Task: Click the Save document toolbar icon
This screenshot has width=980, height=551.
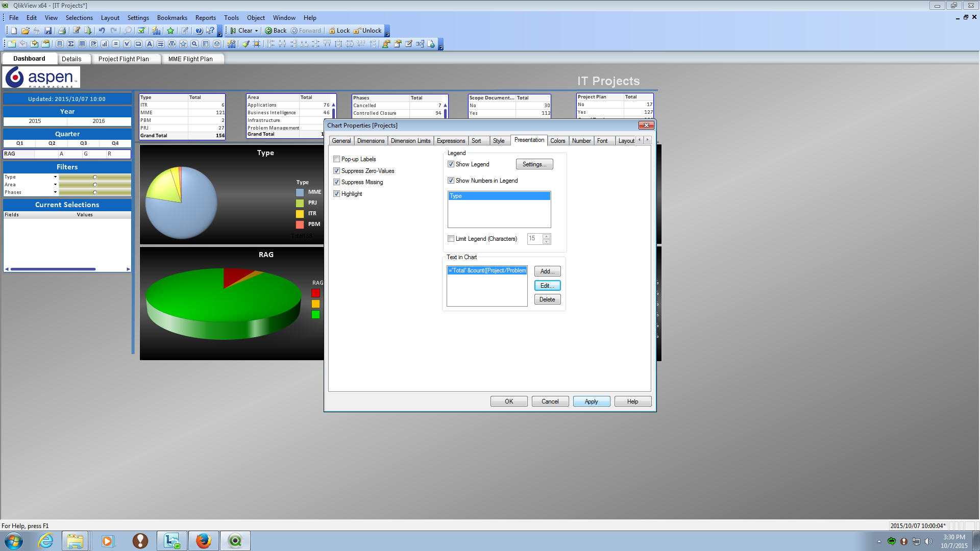Action: click(48, 31)
